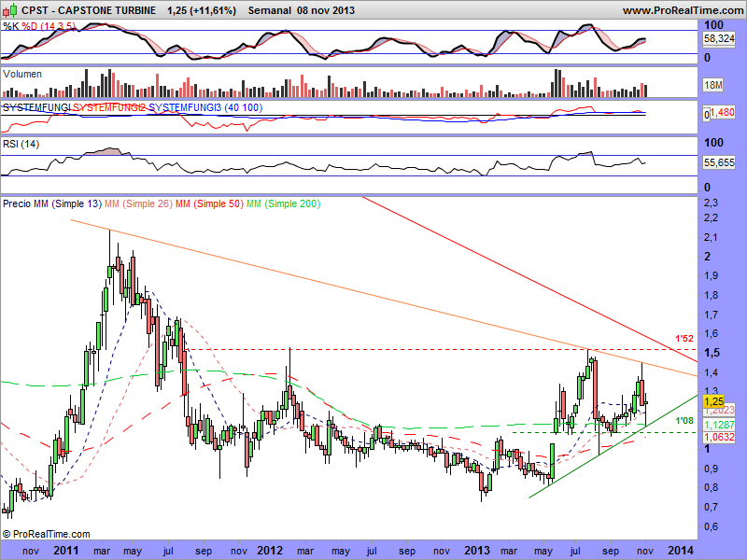Click the MM (Simple 26) legend

coord(138,203)
